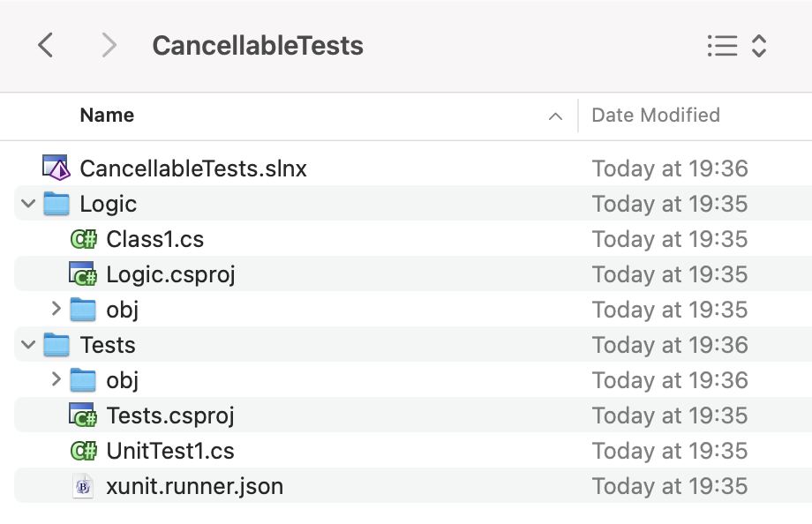Click the back navigation arrow
Screen dimensions: 812x524
(x=46, y=45)
